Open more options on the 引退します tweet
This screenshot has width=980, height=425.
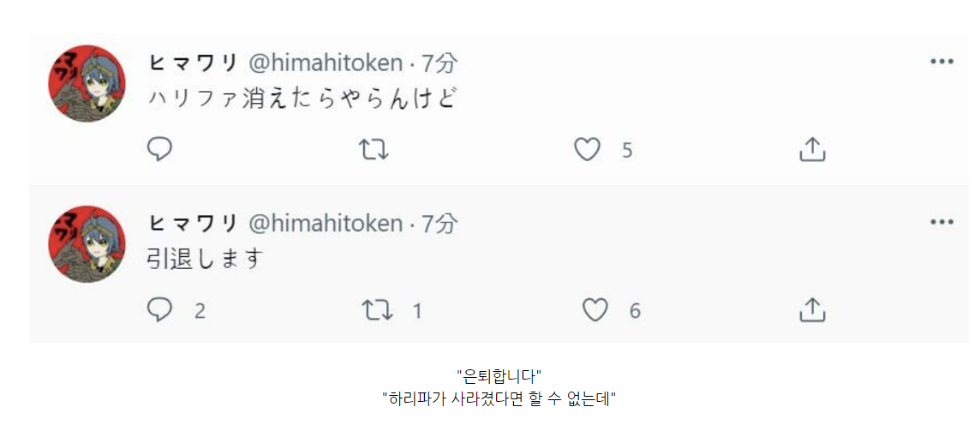(941, 222)
